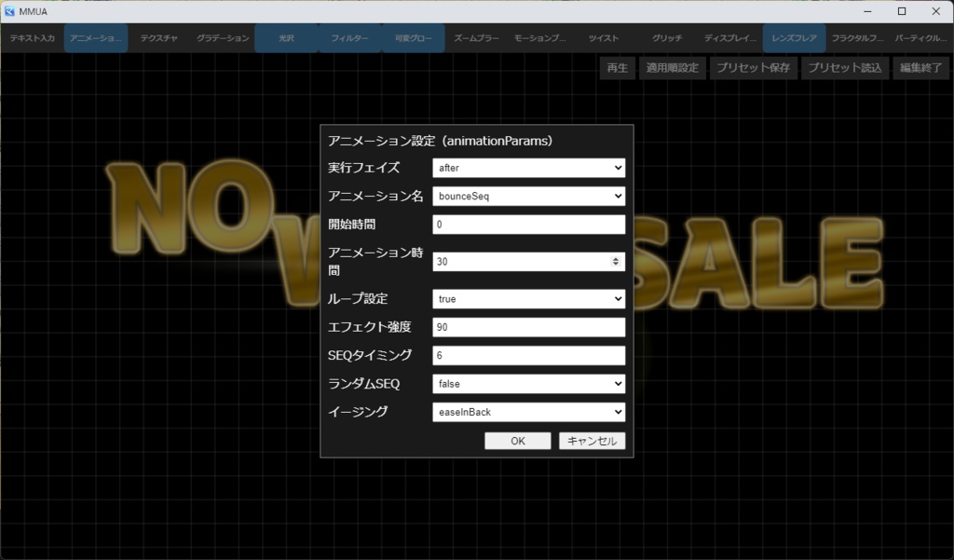The width and height of the screenshot is (954, 560).
Task: Confirm animation settings with OK
Action: coord(517,441)
